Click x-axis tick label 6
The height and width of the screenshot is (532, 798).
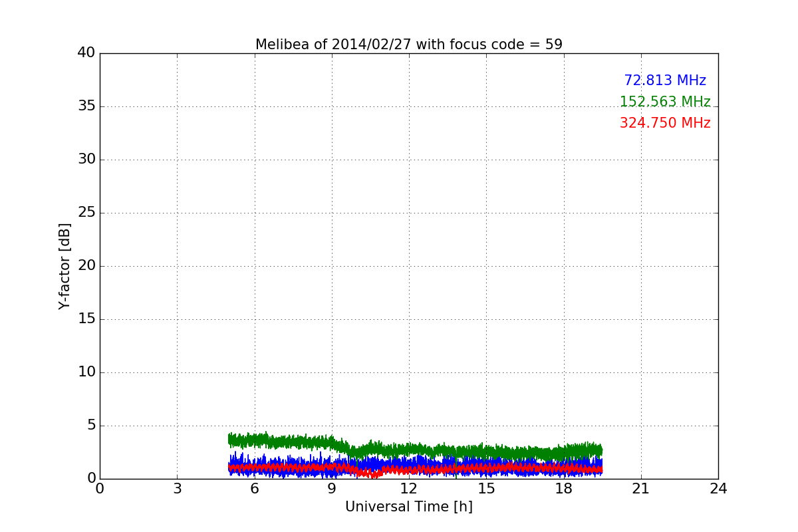[x=254, y=488]
